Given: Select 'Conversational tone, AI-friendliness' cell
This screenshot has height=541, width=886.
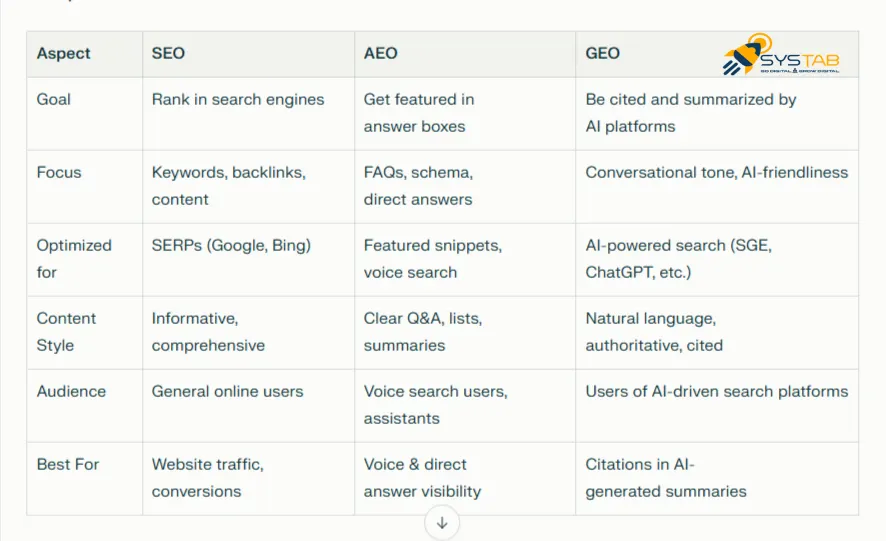Looking at the screenshot, I should click(x=716, y=172).
